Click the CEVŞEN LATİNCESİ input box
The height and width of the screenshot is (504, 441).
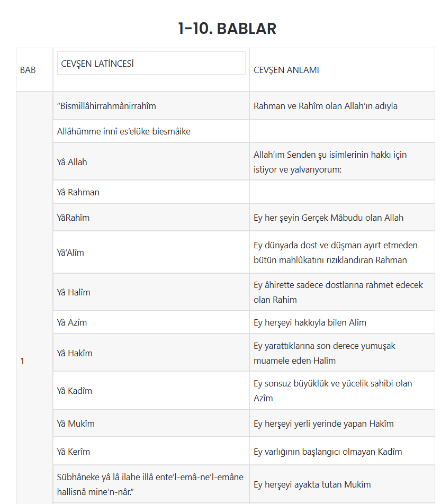coord(151,63)
